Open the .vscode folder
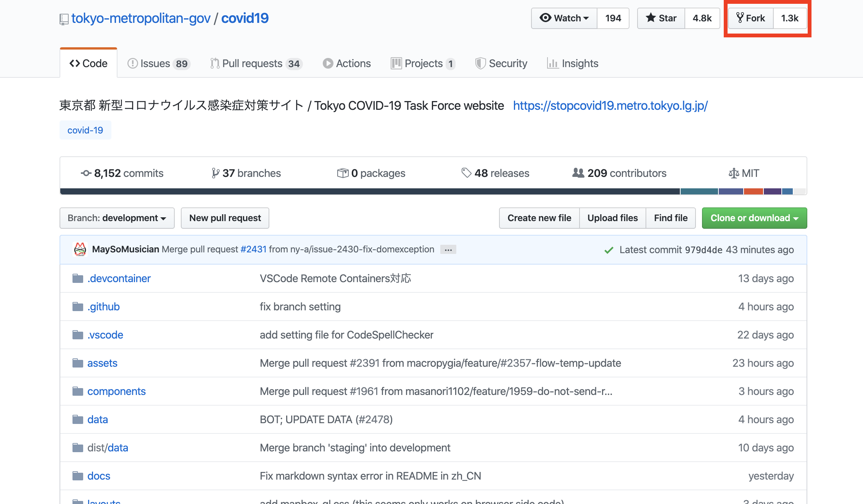 coord(105,335)
